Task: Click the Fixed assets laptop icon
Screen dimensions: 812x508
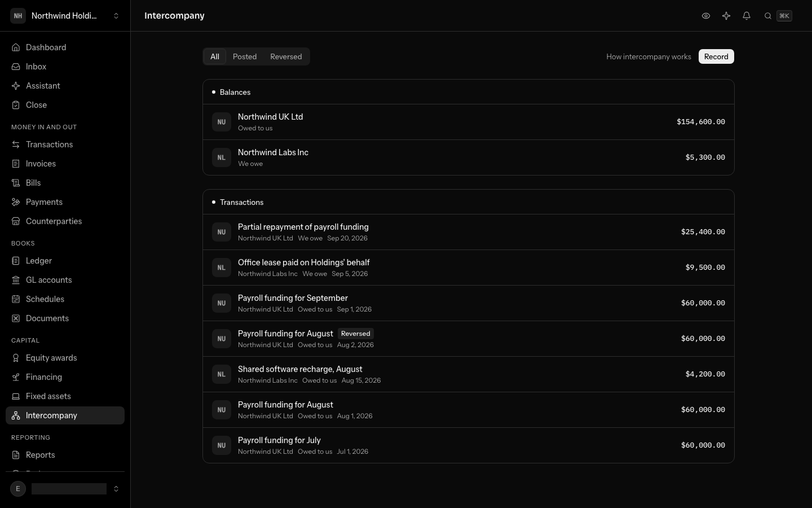Action: (16, 396)
